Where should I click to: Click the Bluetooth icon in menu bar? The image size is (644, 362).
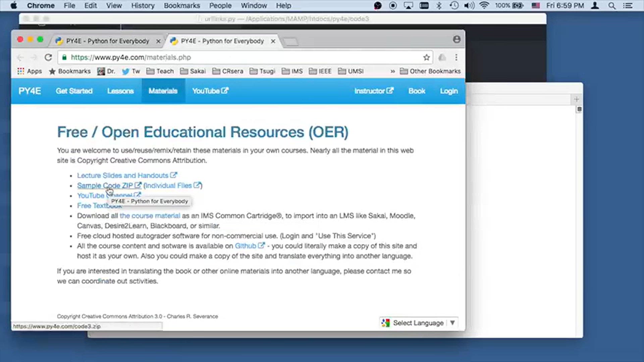(x=439, y=6)
